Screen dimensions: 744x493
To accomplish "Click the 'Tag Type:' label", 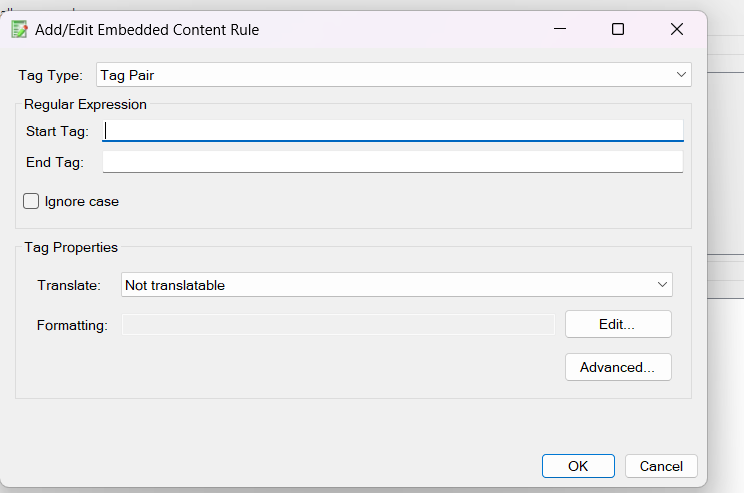I will point(51,75).
